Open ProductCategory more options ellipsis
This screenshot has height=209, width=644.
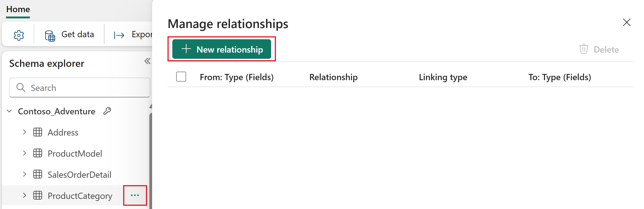coord(135,195)
